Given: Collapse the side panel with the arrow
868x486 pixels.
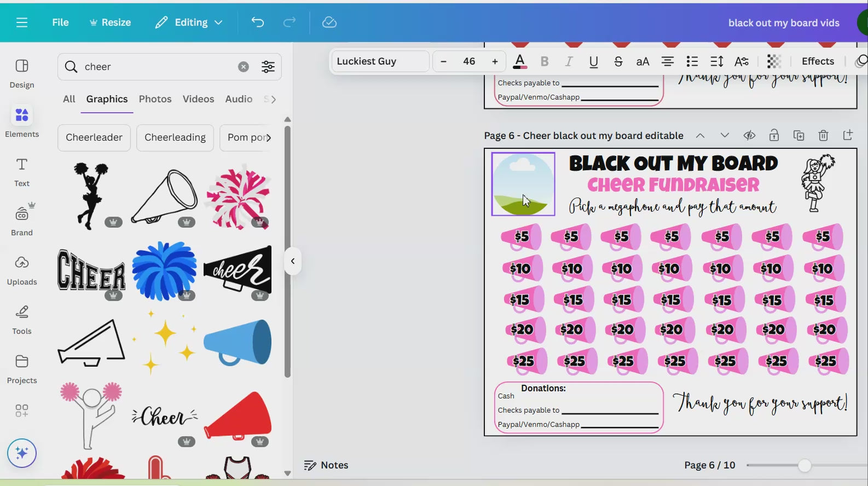Looking at the screenshot, I should [x=293, y=261].
